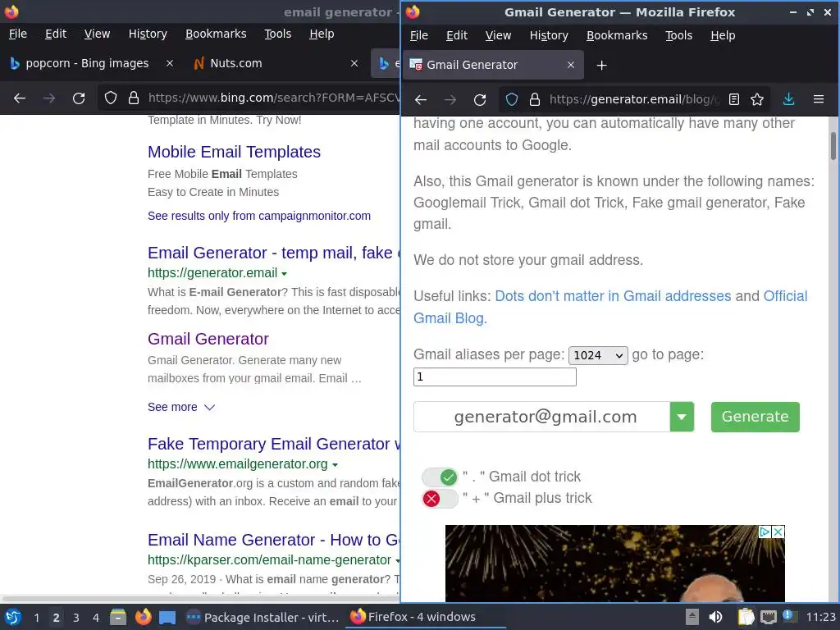
Task: Open Package Installer taskbar entry
Action: point(262,618)
